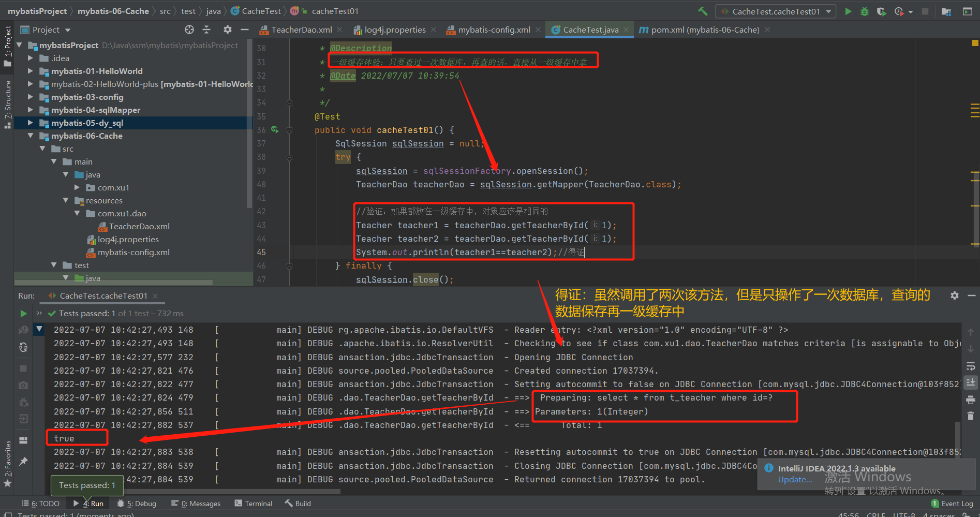Toggle scroll to end in the console
This screenshot has height=517, width=980.
[971, 382]
